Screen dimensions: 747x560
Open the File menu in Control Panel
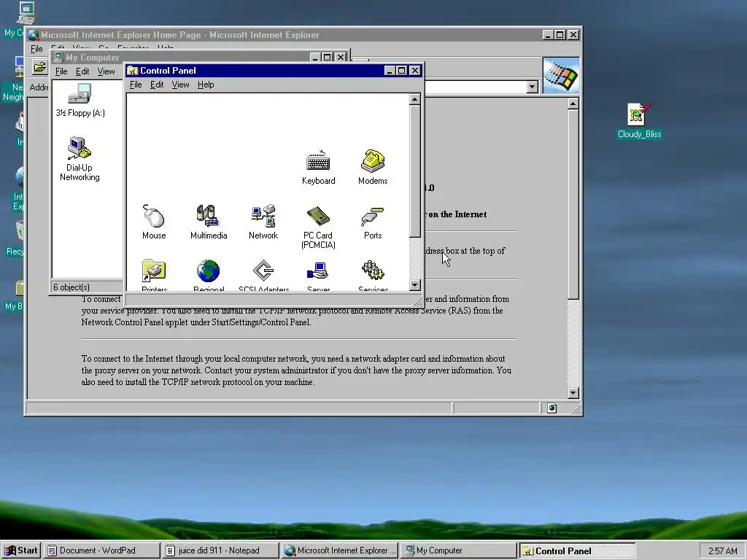[x=136, y=85]
